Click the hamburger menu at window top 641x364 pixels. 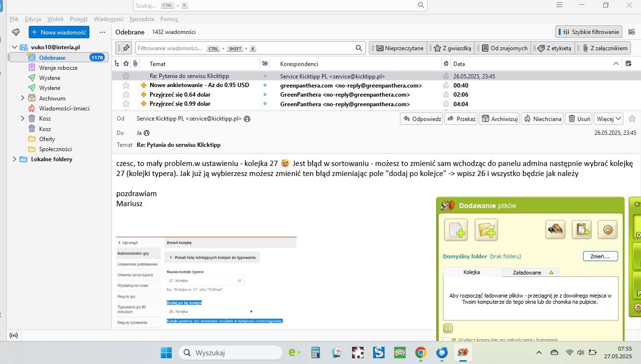(560, 5)
